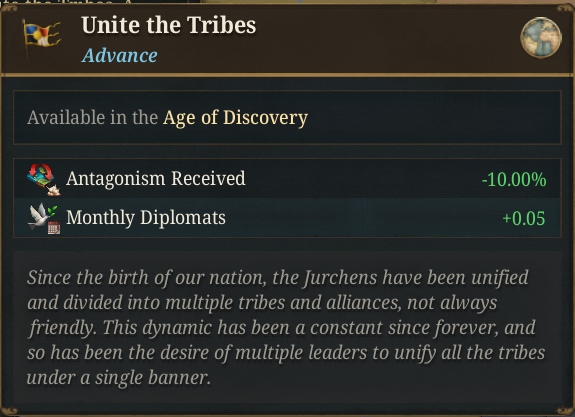Select the Unite the Tribes title
The image size is (575, 417).
[x=169, y=26]
